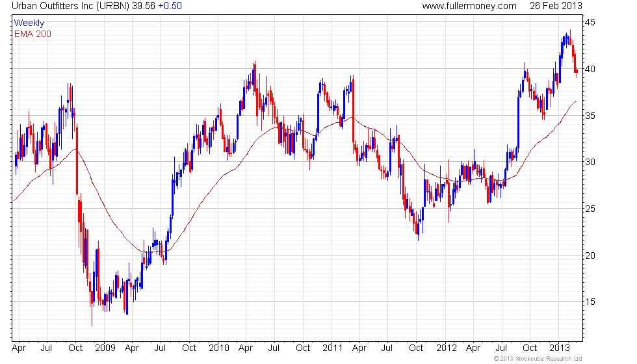Click the 2013 year label on the time axis
The width and height of the screenshot is (637, 364).
coord(560,348)
